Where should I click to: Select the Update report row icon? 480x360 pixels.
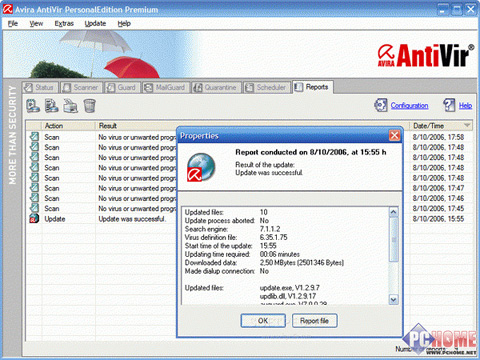tap(34, 219)
